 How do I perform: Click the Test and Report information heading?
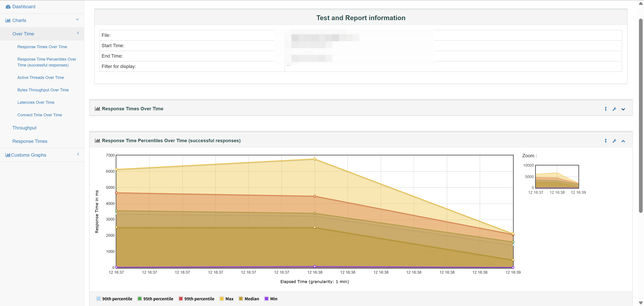click(361, 18)
